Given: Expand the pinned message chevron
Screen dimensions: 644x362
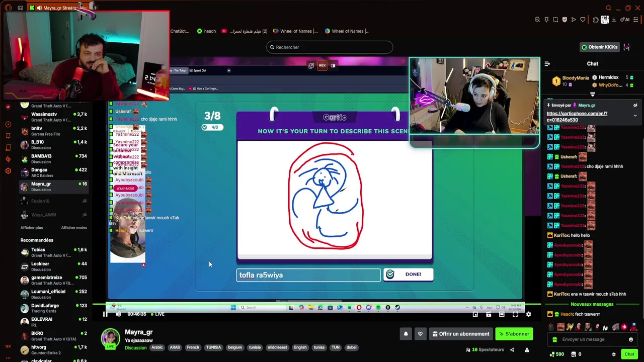Looking at the screenshot, I should click(635, 116).
